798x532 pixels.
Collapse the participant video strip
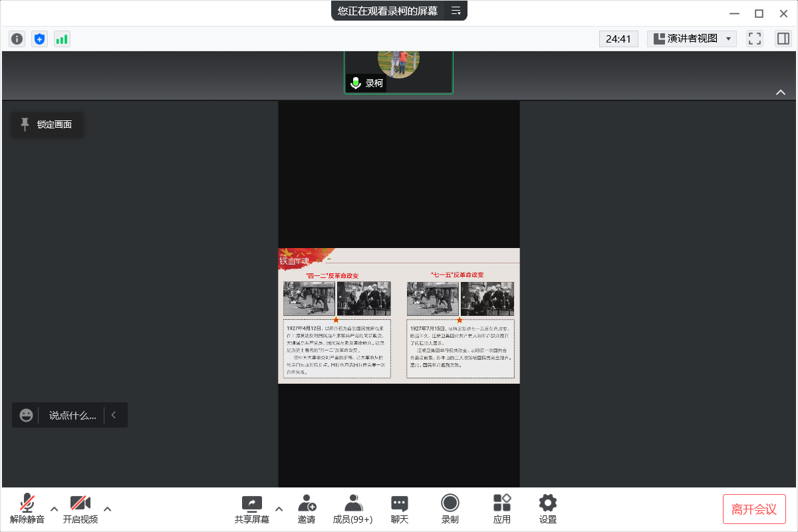[x=781, y=92]
